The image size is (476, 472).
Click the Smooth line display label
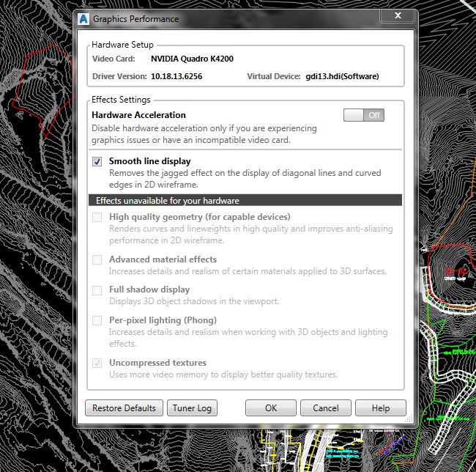click(150, 161)
